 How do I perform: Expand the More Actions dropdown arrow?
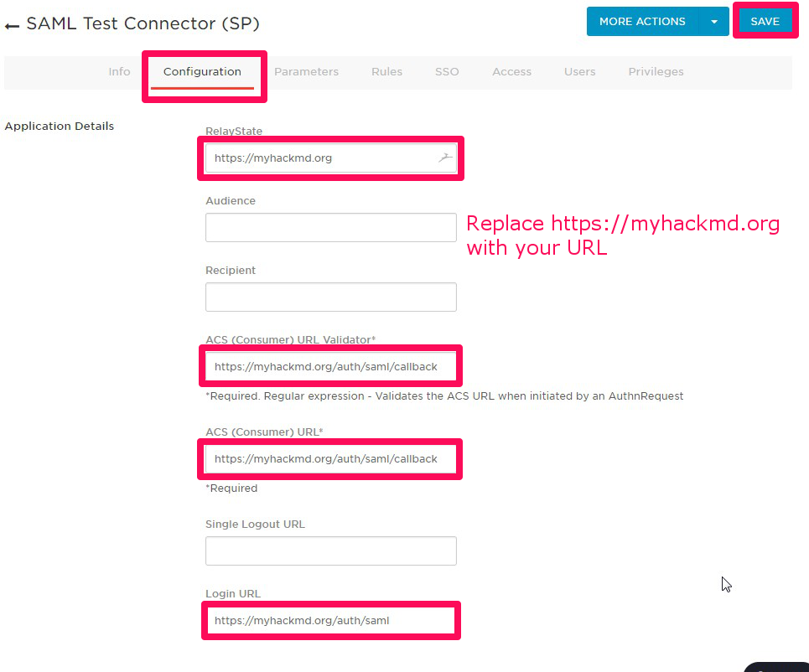714,22
